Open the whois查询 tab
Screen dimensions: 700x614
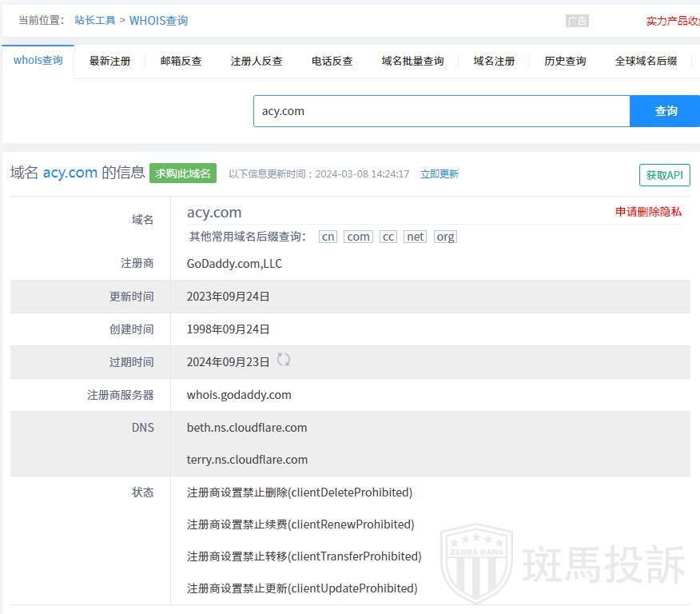[x=38, y=61]
